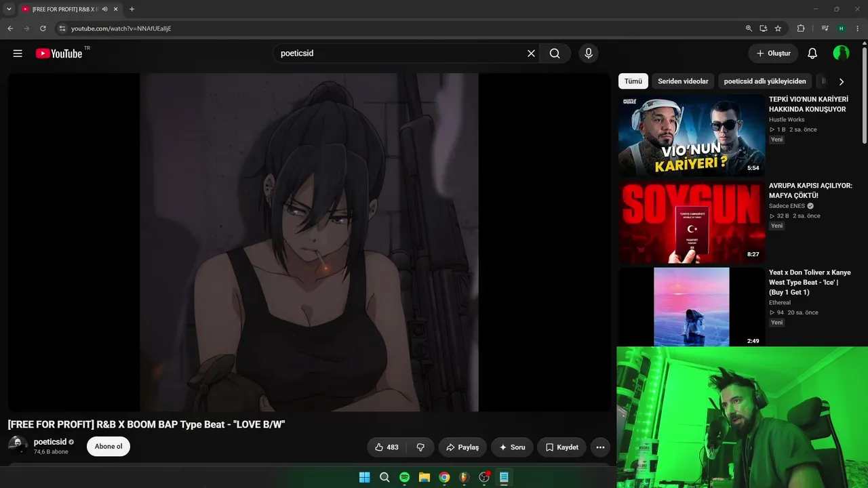This screenshot has height=488, width=868.
Task: Open the browser zoom magnifier icon
Action: click(x=749, y=28)
